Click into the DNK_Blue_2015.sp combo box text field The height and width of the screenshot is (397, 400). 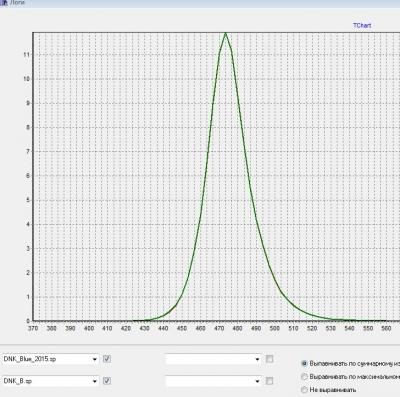pos(47,359)
